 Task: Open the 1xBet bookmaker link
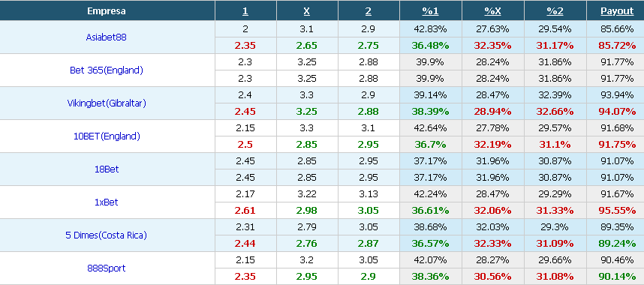click(107, 202)
